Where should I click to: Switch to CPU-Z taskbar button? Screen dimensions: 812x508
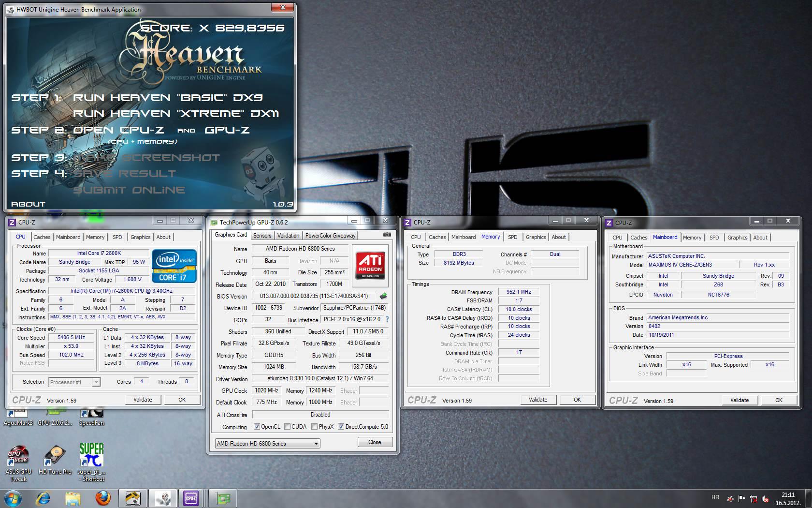point(191,498)
